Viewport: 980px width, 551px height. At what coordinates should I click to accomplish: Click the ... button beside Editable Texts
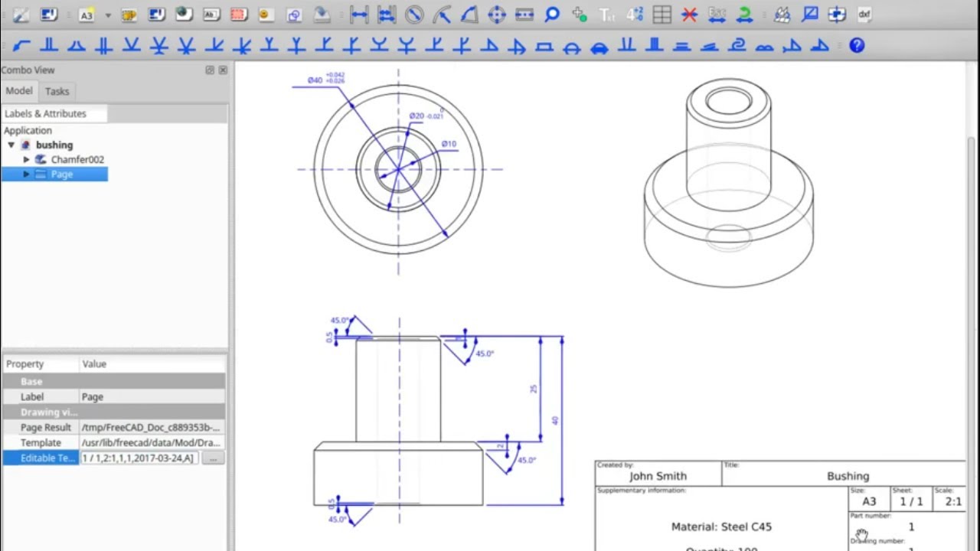coord(212,458)
